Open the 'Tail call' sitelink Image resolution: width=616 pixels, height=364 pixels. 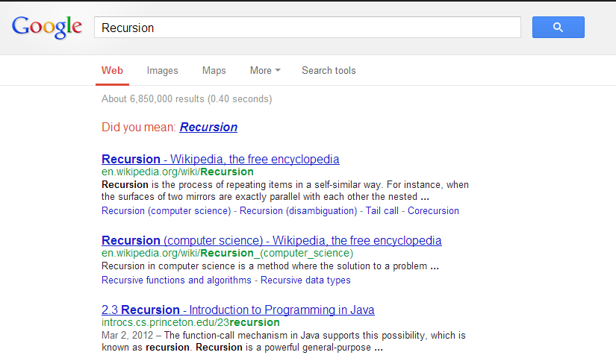point(382,211)
